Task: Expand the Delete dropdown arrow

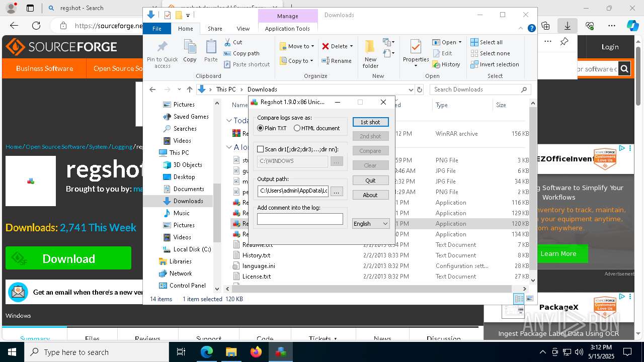Action: pos(351,46)
